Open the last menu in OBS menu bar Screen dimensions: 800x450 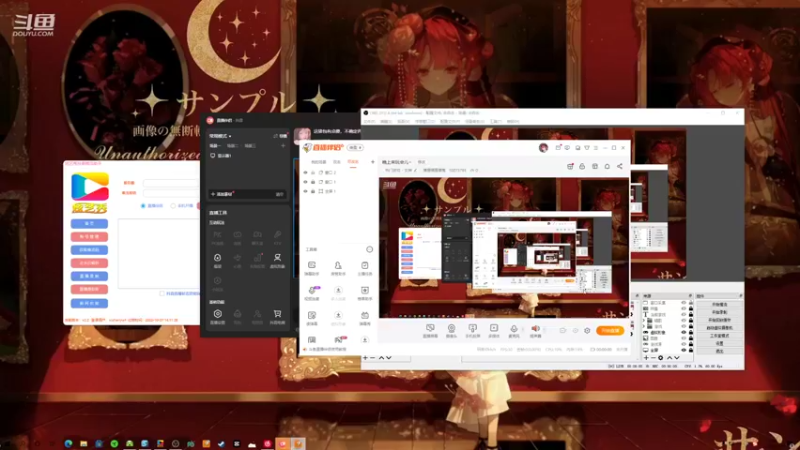(513, 122)
